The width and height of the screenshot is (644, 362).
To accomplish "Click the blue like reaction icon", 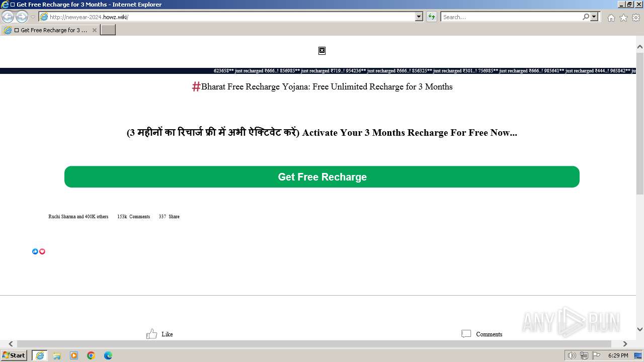I will [35, 251].
